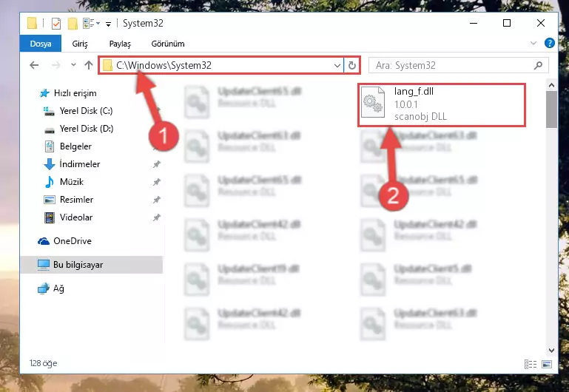Open the Dosya tab
Screen dimensions: 569x392
point(41,44)
